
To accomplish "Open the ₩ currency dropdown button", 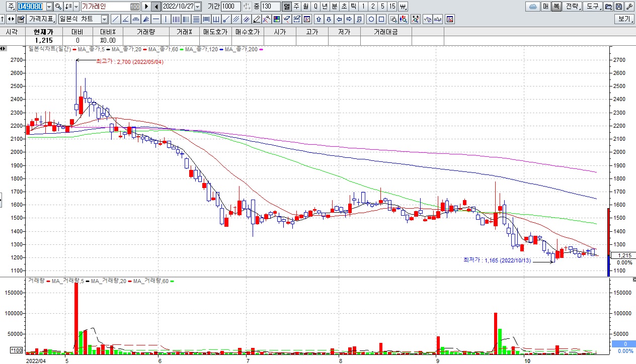I will pos(403,7).
